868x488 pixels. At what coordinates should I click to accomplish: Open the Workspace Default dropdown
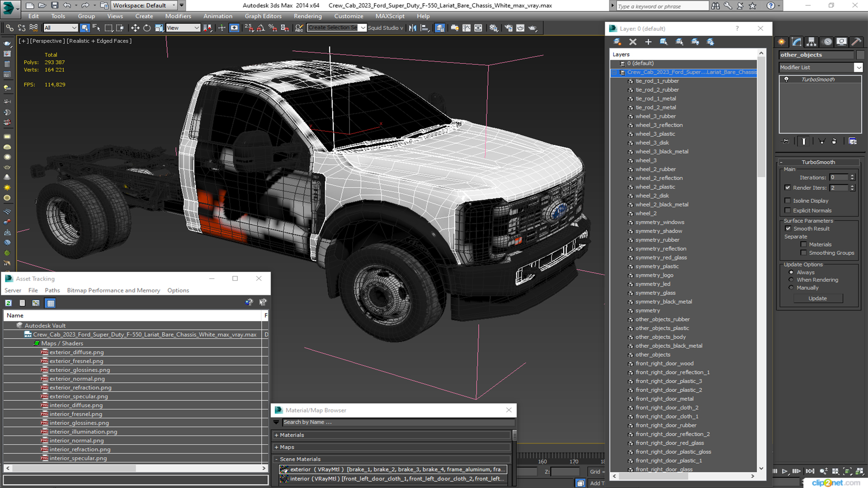(x=145, y=5)
